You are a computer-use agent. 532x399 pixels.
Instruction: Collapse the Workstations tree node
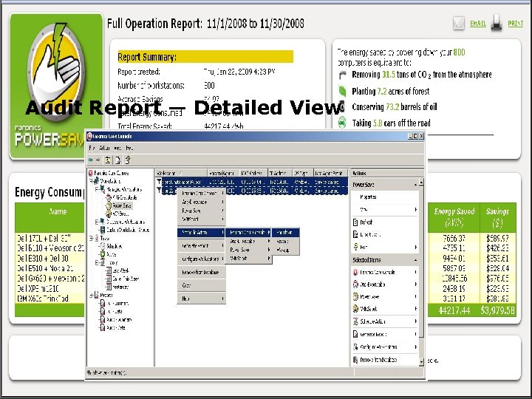(92, 181)
